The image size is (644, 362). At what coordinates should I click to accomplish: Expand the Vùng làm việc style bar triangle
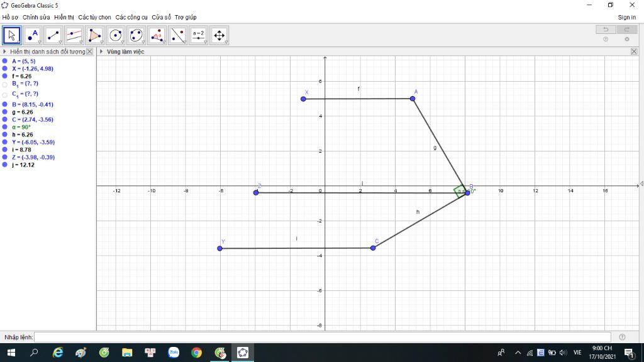(101, 52)
